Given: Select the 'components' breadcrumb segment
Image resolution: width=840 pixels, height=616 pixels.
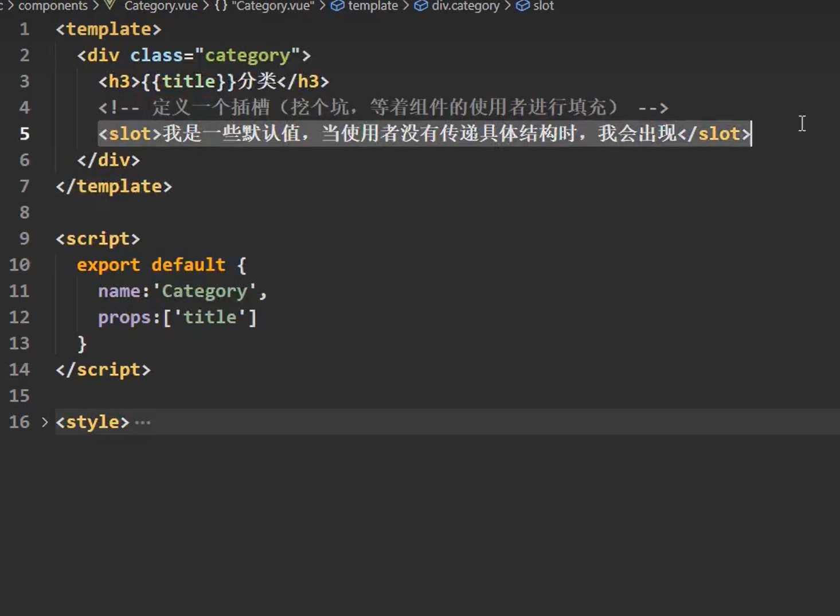Looking at the screenshot, I should pyautogui.click(x=53, y=6).
